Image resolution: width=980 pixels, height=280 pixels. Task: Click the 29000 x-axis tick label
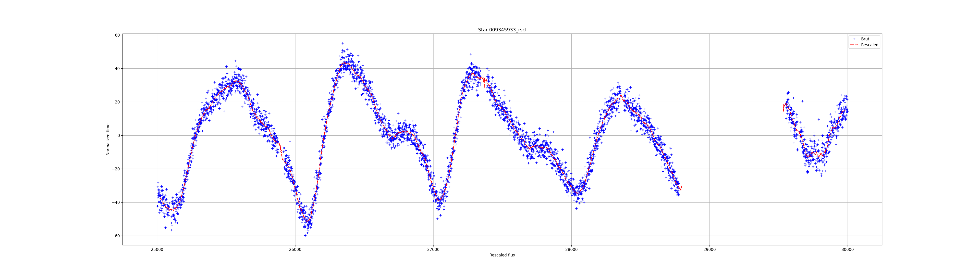pos(709,250)
